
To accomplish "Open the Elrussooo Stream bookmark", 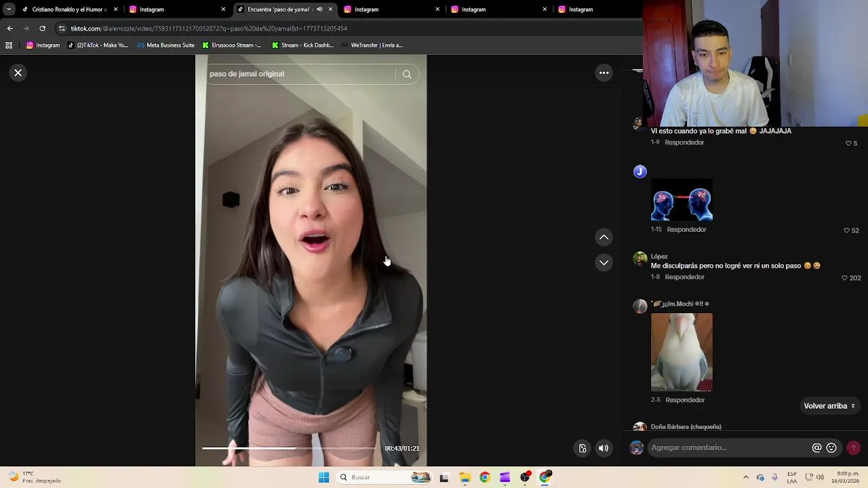I will coord(232,45).
